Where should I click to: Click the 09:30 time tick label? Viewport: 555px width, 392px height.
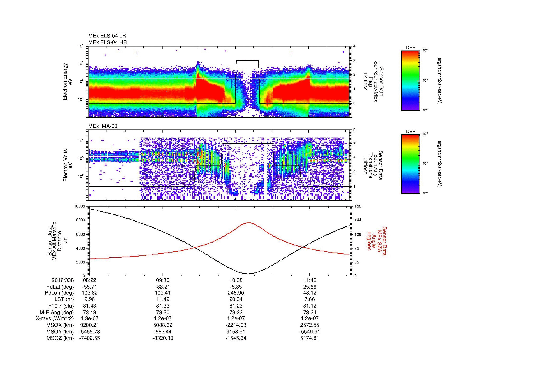163,280
